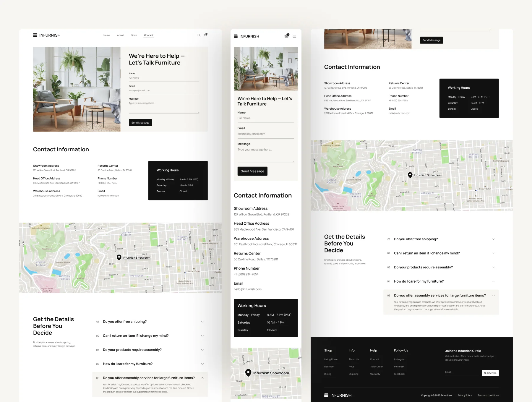Open the Warranty footer link

(375, 374)
